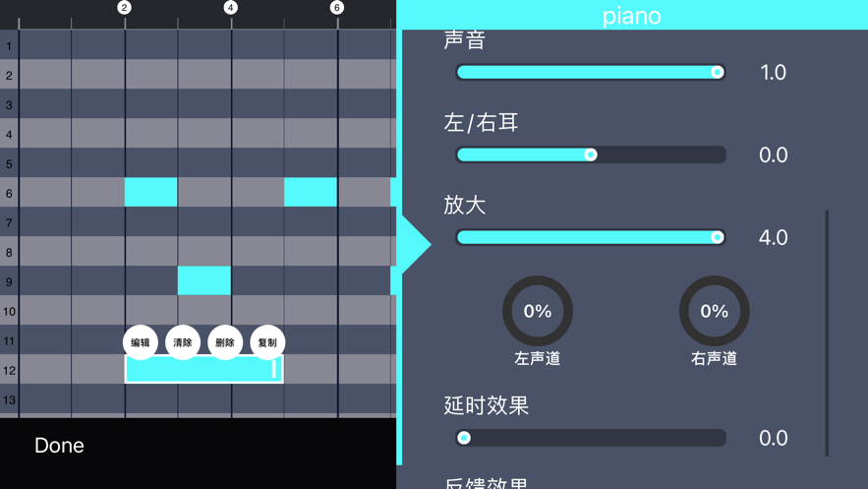This screenshot has width=868, height=489.
Task: Click the Done button
Action: [59, 446]
